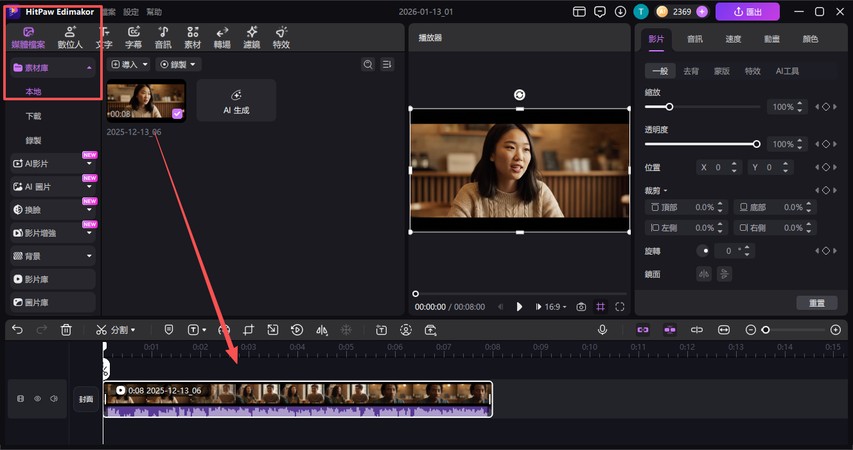Image resolution: width=853 pixels, height=450 pixels.
Task: Click the timeline zoom slider handle
Action: tap(765, 330)
